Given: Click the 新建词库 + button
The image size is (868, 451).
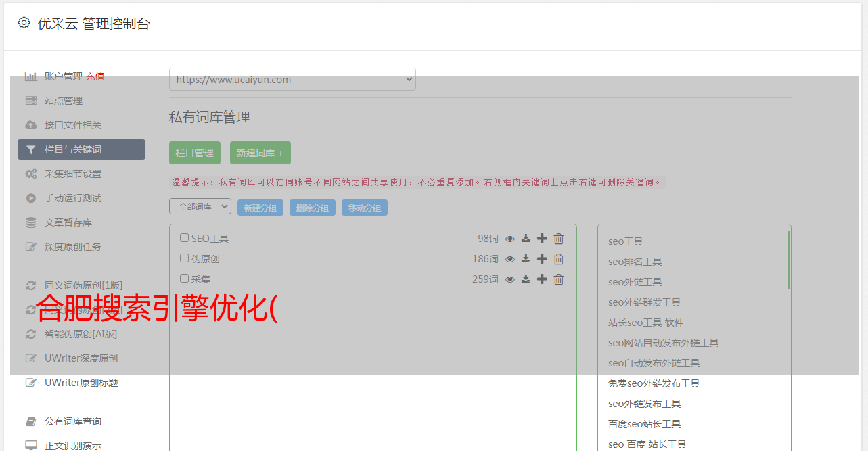Looking at the screenshot, I should point(260,153).
